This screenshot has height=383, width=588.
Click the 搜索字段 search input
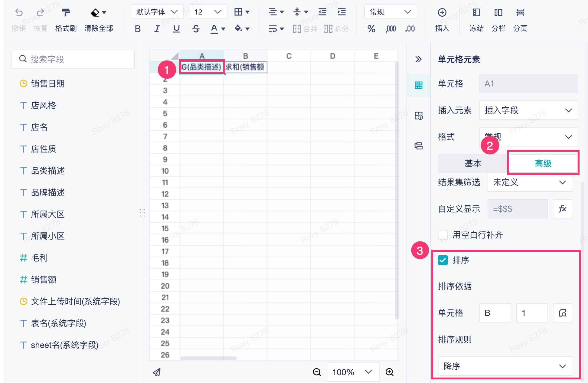click(73, 59)
